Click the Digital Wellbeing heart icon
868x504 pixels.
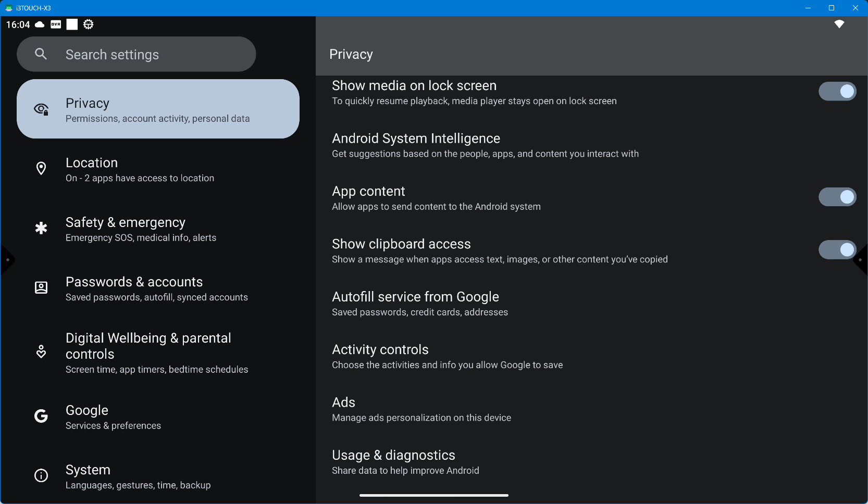pos(41,352)
